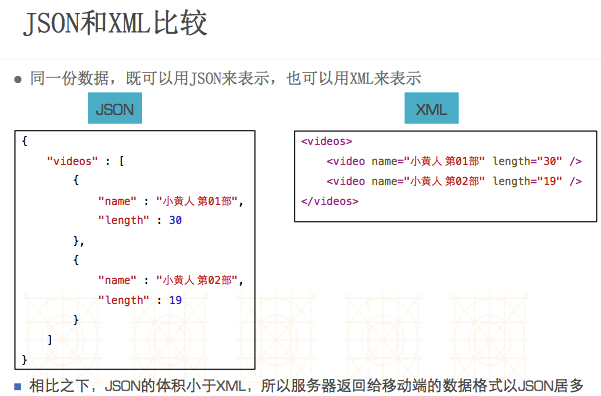Click the "length" key beside 19

click(123, 300)
